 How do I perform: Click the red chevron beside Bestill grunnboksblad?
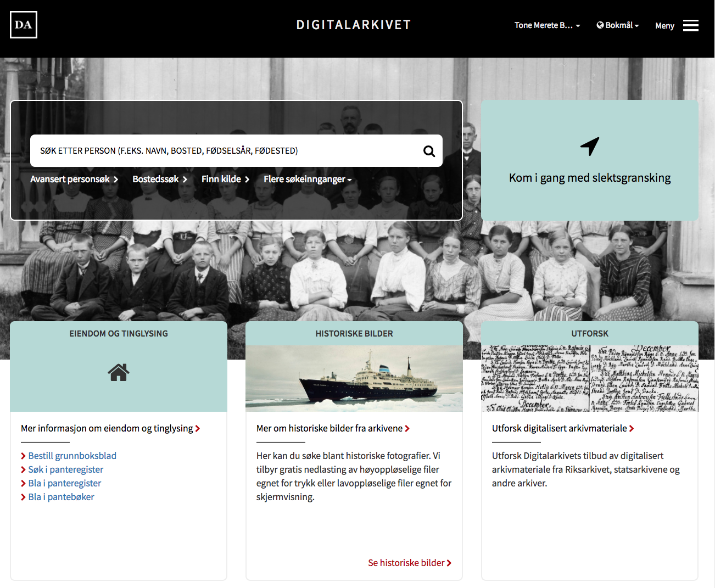(24, 456)
